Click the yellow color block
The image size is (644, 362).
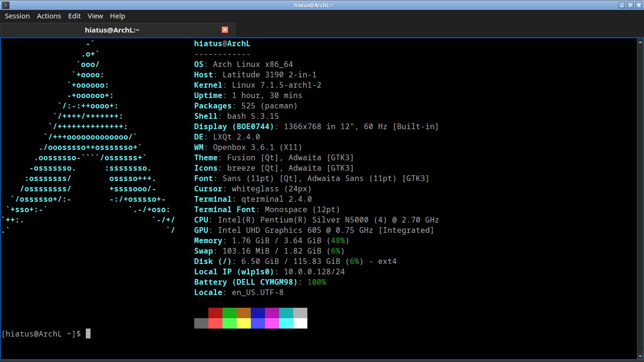click(x=244, y=323)
